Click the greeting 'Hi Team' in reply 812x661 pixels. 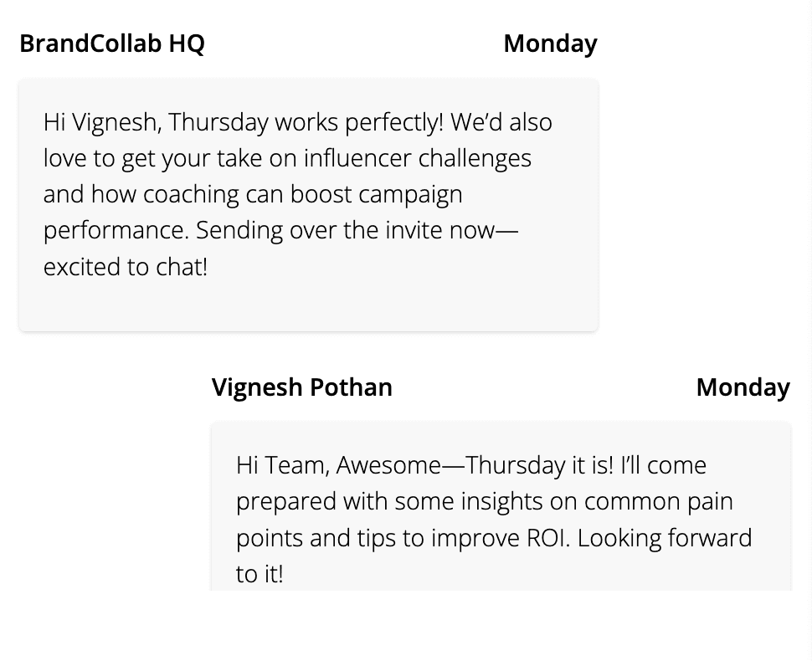pos(280,465)
